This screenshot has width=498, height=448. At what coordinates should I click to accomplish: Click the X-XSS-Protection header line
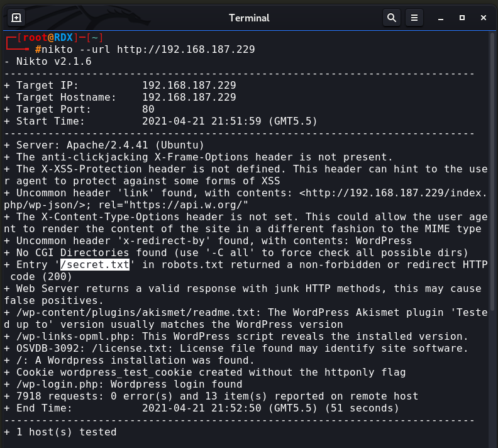tap(246, 175)
